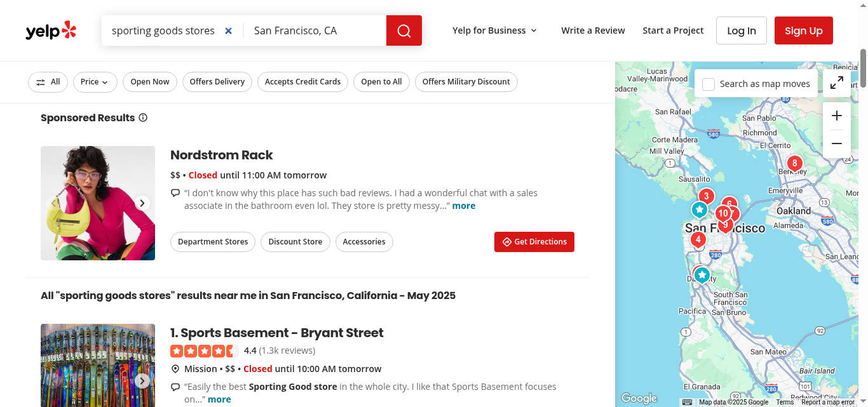Click teal star marker near Sausalito bridge
The width and height of the screenshot is (868, 407).
[700, 210]
